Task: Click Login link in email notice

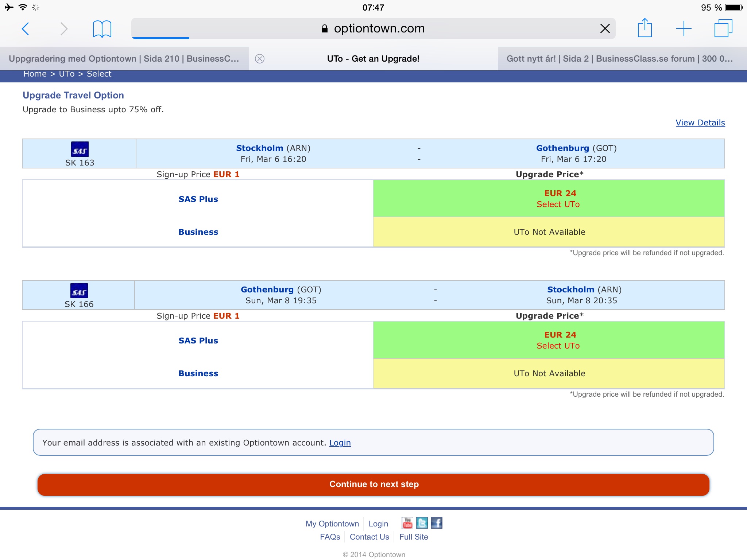Action: pyautogui.click(x=340, y=443)
